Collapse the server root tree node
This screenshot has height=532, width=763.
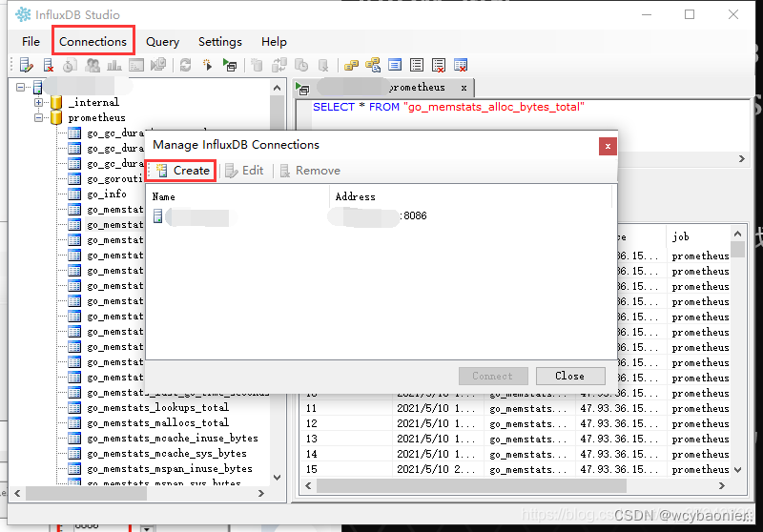(20, 87)
